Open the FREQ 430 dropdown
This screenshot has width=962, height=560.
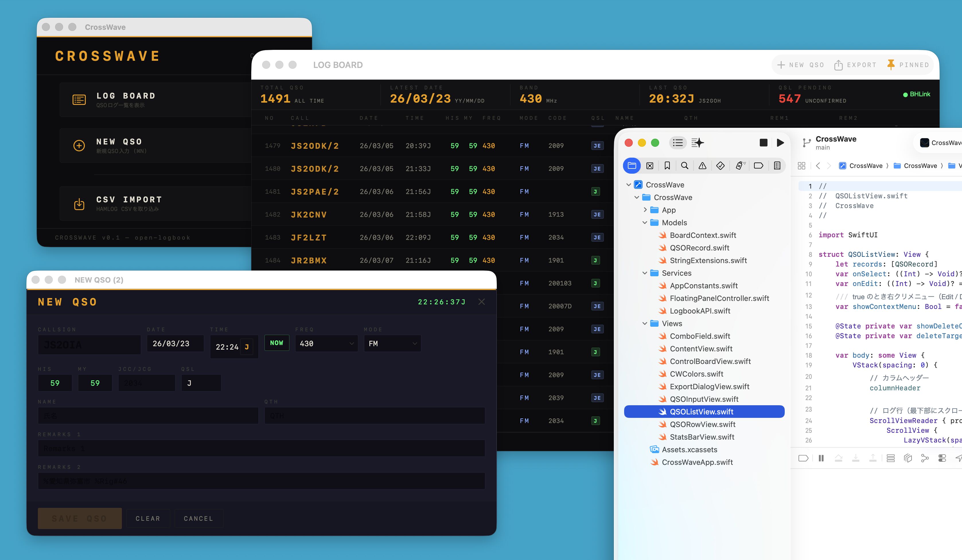click(326, 343)
